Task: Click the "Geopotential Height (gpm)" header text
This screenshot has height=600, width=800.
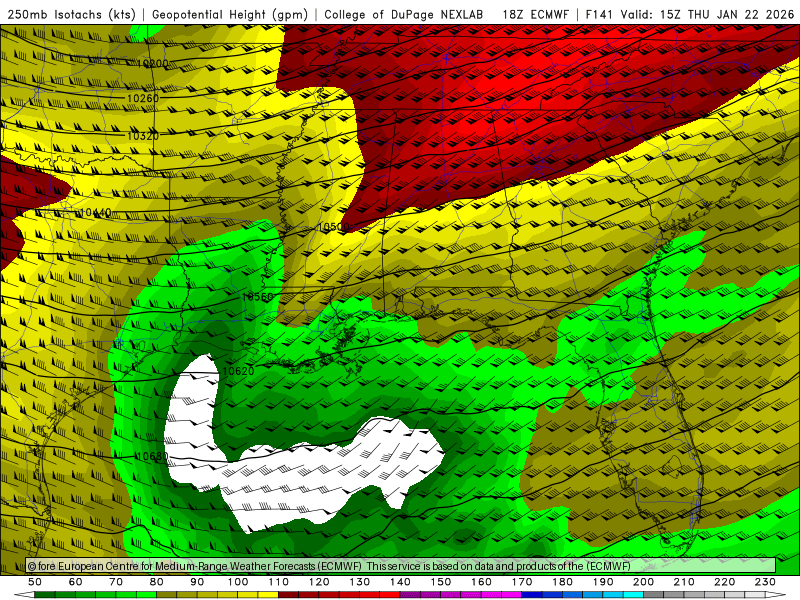Action: point(230,14)
